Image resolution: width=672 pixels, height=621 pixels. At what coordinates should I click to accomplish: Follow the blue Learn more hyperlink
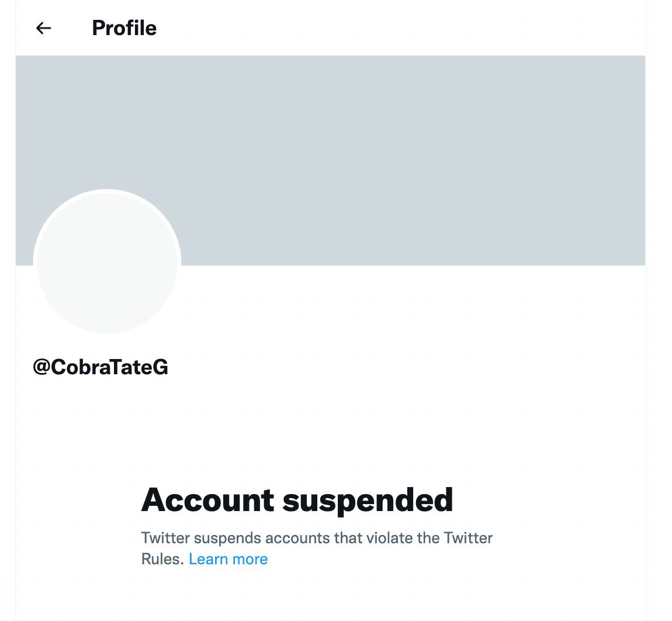pos(228,559)
